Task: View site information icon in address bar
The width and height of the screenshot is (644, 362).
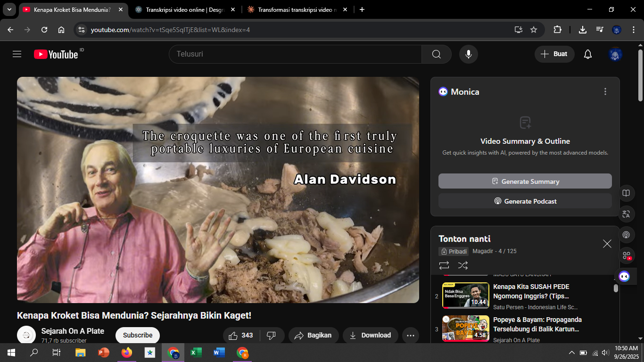Action: pos(82,30)
